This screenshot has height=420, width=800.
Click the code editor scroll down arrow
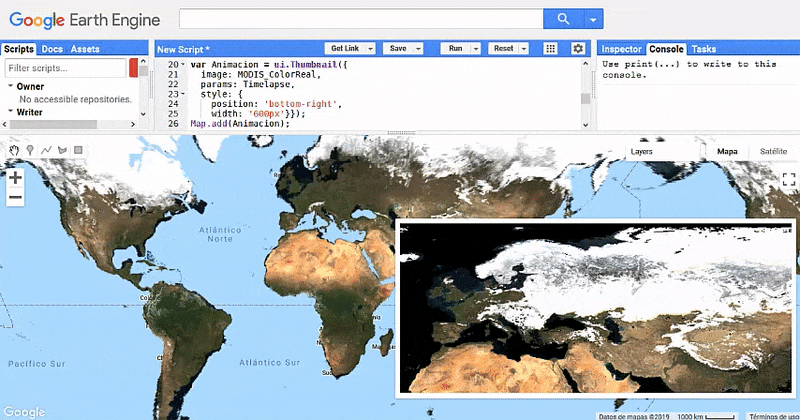[586, 125]
